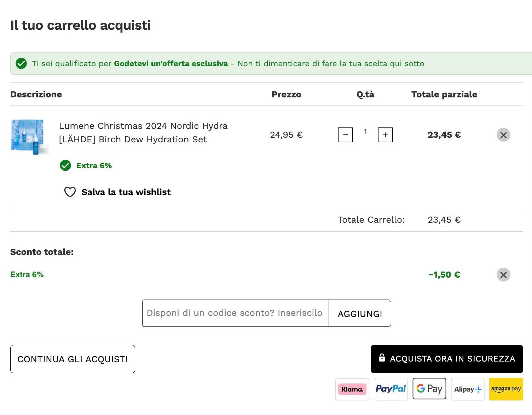Increase quantity with the plus button
Viewport: 532px width, 415px height.
(385, 135)
